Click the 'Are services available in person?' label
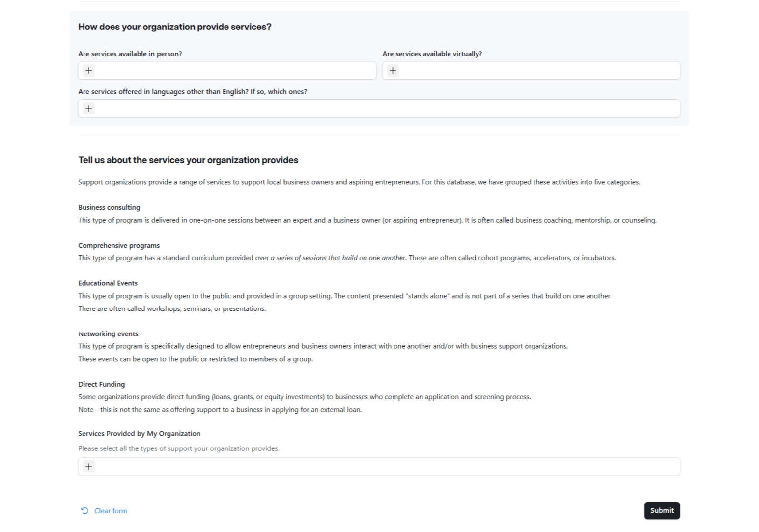The height and width of the screenshot is (532, 759). (x=130, y=54)
